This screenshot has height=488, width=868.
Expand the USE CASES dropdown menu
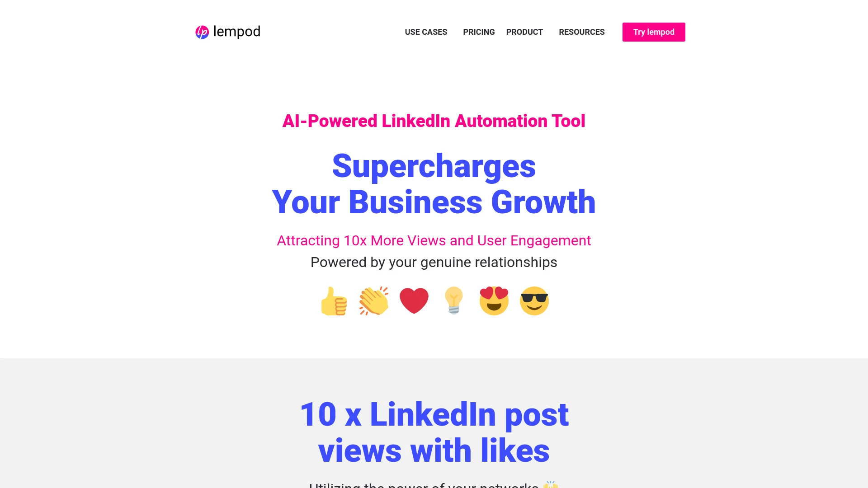coord(426,32)
